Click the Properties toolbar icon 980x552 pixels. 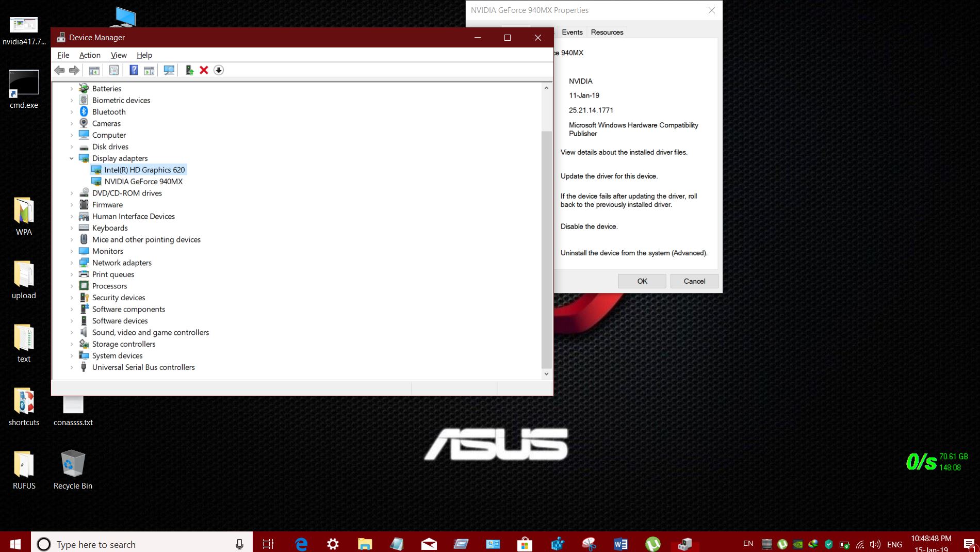tap(114, 70)
